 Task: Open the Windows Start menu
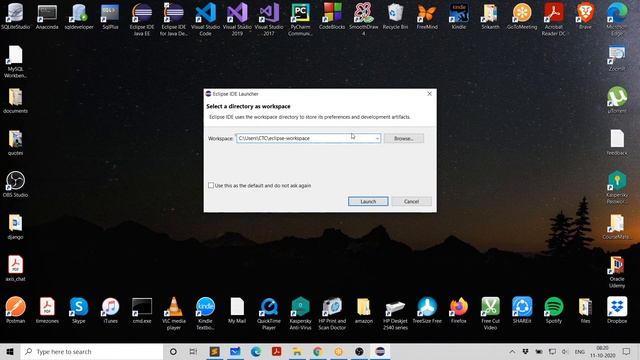point(10,351)
